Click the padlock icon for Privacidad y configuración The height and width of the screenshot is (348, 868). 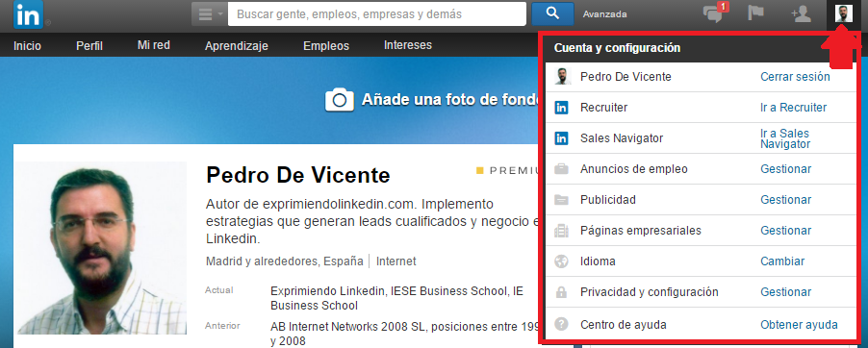coord(561,292)
